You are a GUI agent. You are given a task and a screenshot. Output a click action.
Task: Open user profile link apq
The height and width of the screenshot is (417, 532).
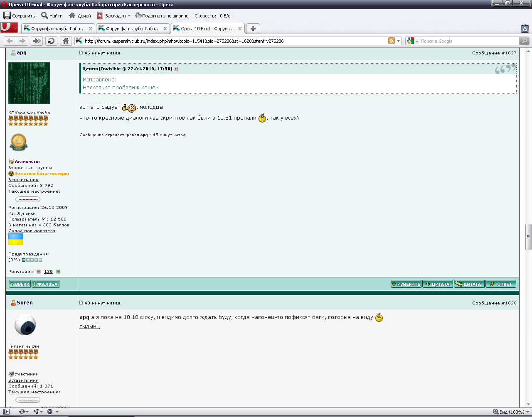[x=22, y=53]
